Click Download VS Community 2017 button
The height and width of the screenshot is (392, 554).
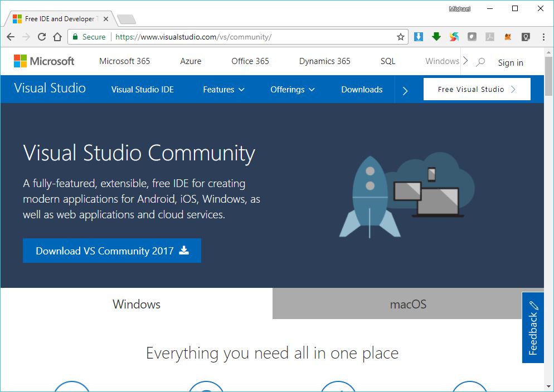(112, 251)
